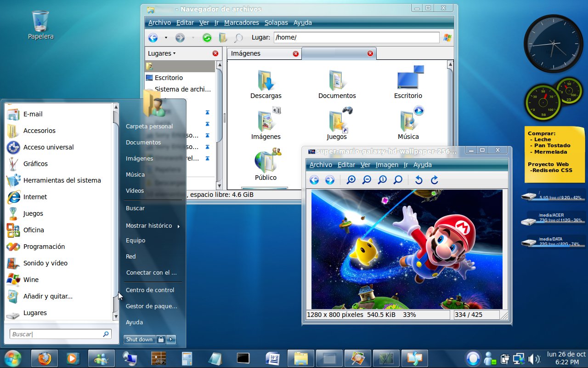Open the Marcadores menu in the file browser
Image resolution: width=588 pixels, height=368 pixels.
(x=241, y=23)
